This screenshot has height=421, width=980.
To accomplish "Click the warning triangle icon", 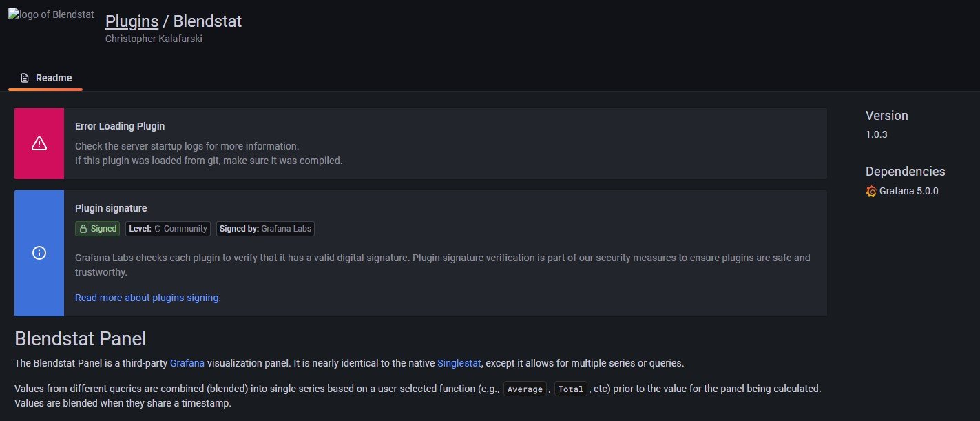I will tap(39, 143).
